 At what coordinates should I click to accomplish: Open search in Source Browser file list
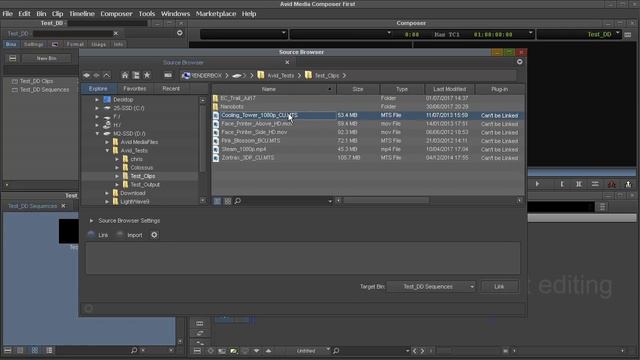tap(238, 201)
